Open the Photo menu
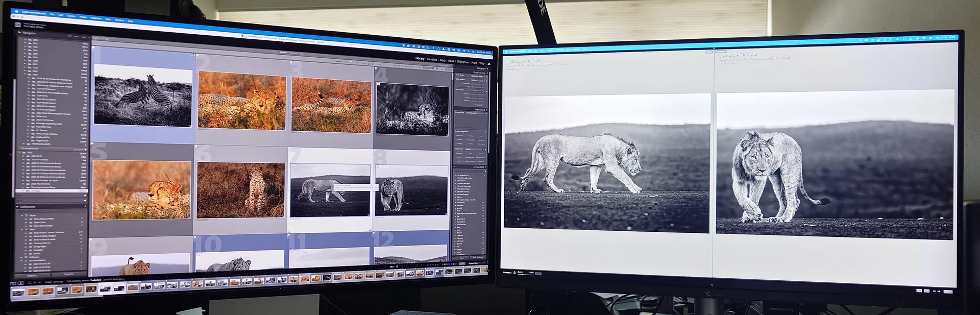 [83, 17]
